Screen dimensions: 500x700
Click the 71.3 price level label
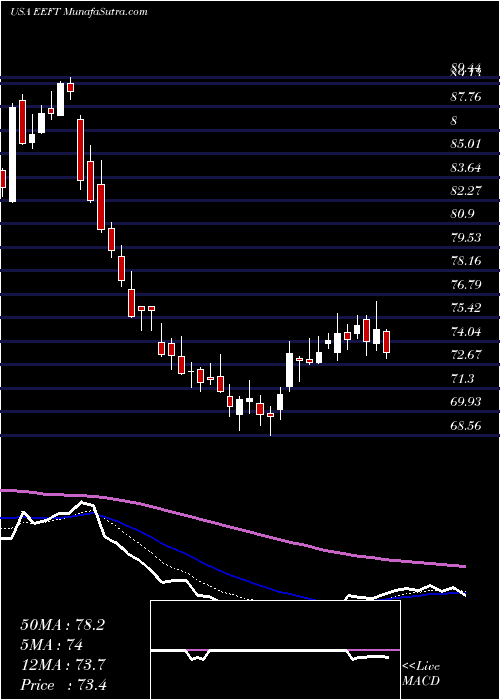tap(462, 379)
